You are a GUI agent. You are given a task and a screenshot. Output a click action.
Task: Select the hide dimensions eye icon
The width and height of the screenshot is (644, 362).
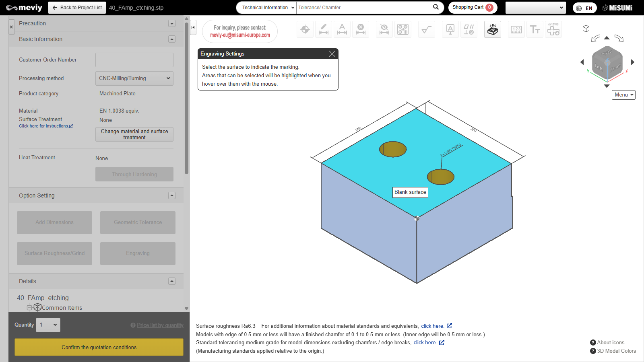[x=384, y=29]
